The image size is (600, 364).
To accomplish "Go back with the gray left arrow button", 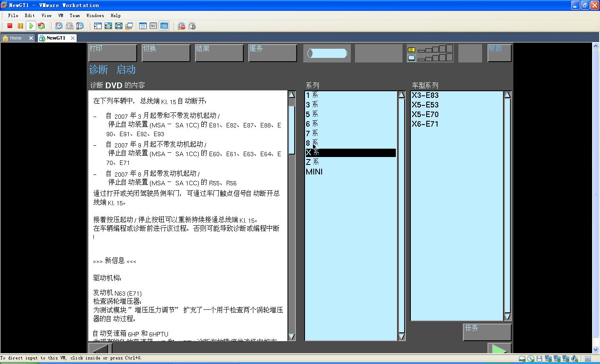I will [x=100, y=349].
